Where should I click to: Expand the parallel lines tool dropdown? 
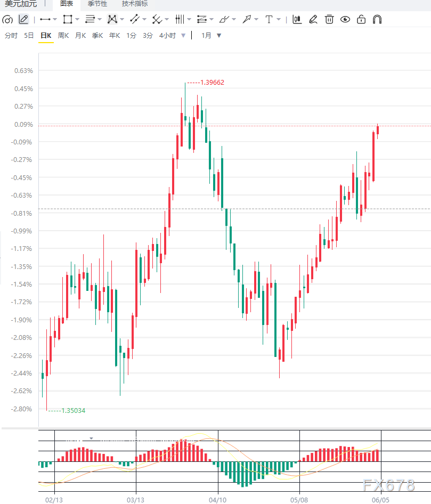pyautogui.click(x=99, y=19)
